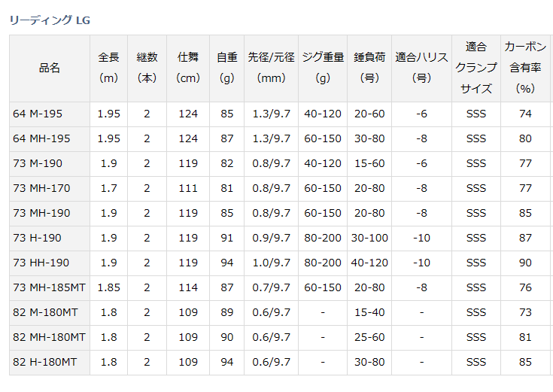Select the 73 HH-190 product cell
The width and height of the screenshot is (553, 392).
click(x=50, y=263)
